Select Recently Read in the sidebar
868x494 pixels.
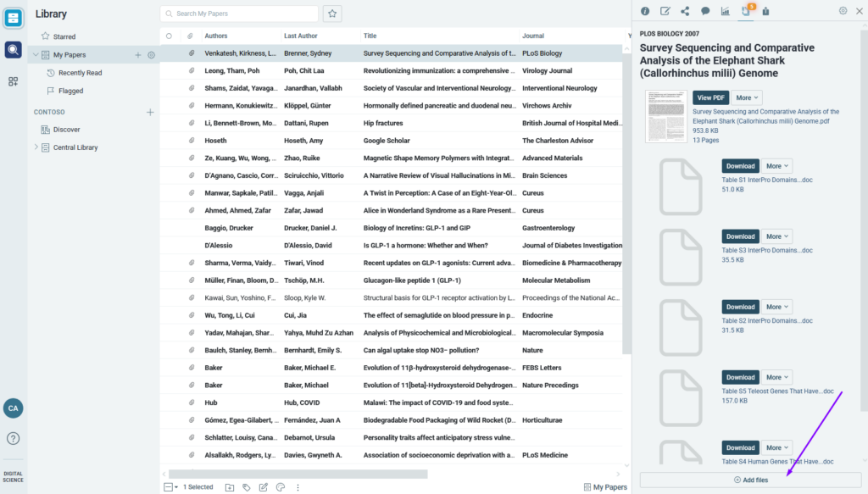click(x=80, y=73)
